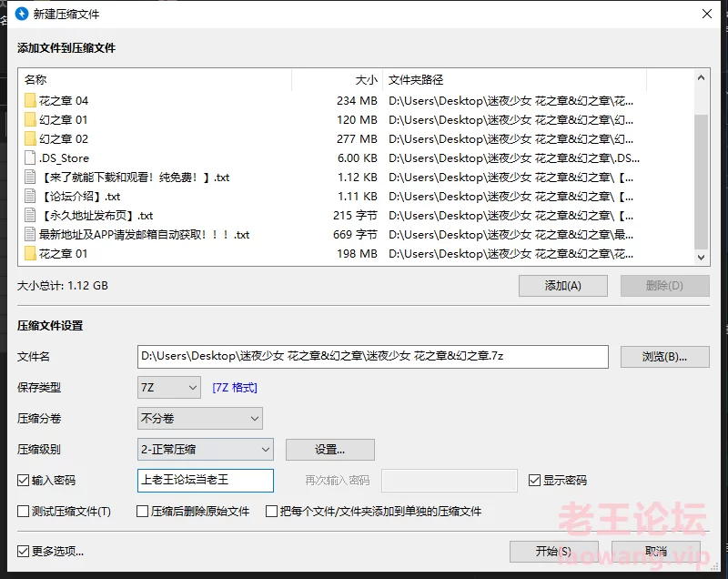Click text file icon of 最新地址及APP请发邮箱自动获取 file

click(30, 235)
